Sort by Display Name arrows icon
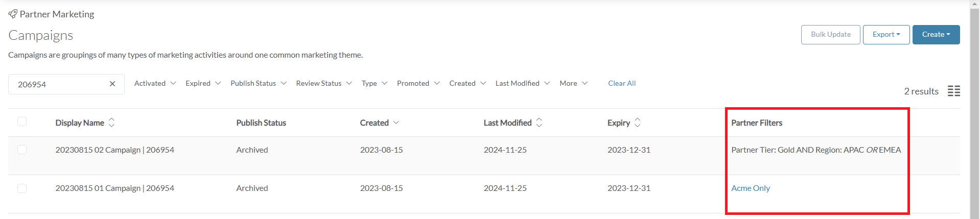This screenshot has width=980, height=219. (x=111, y=123)
